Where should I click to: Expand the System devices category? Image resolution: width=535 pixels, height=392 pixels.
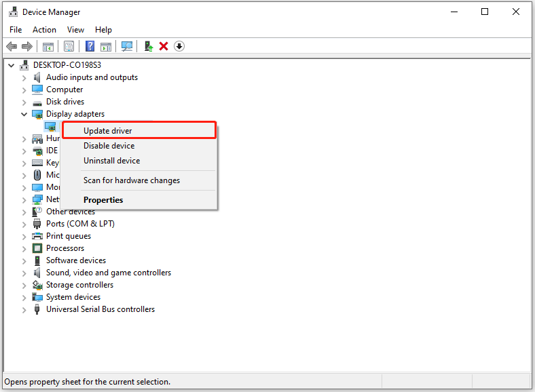pos(24,298)
